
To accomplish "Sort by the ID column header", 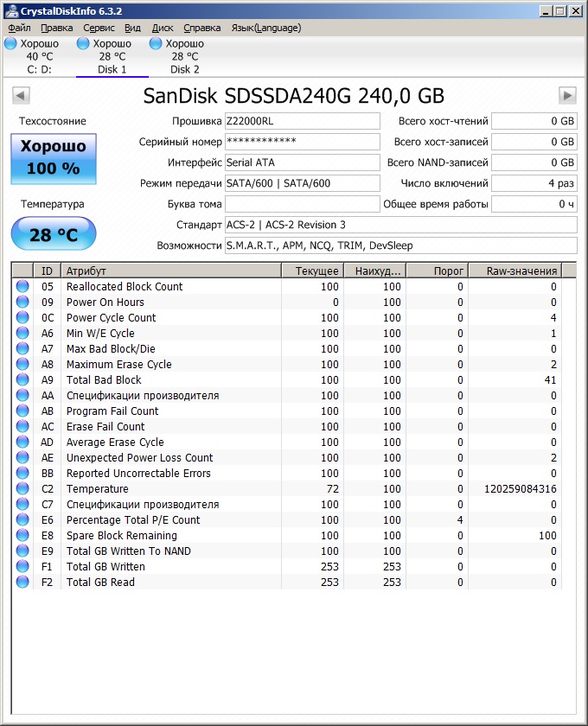I will [47, 271].
